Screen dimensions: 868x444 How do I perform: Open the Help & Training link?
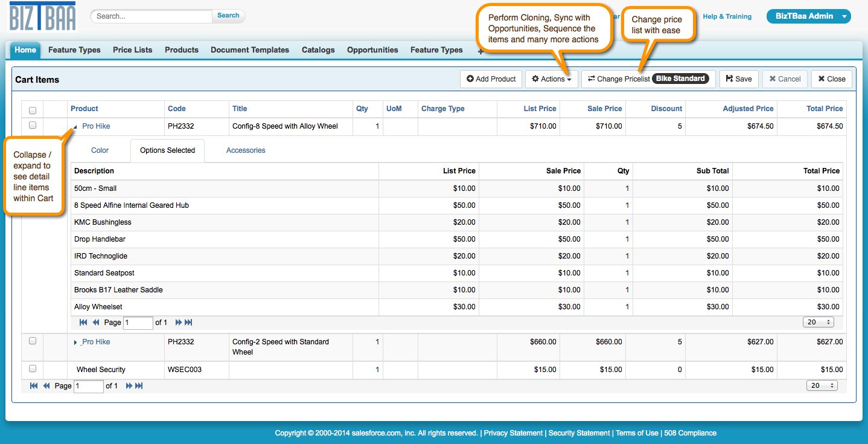click(727, 17)
